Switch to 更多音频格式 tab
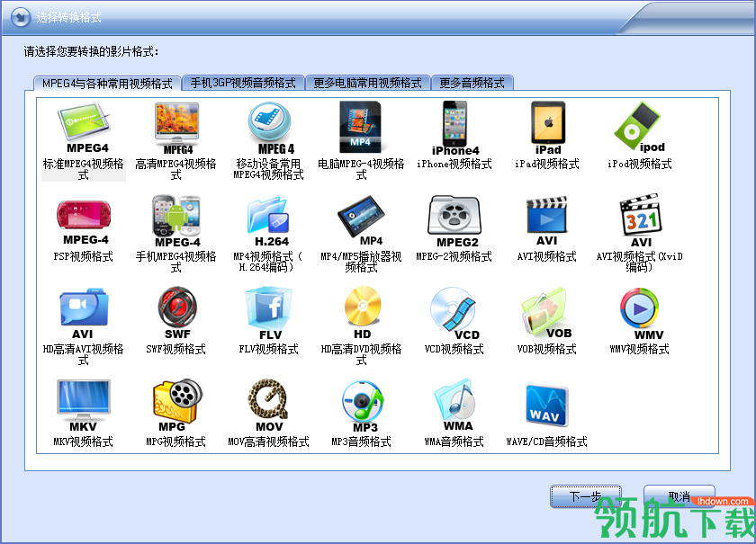This screenshot has height=544, width=756. tap(472, 83)
